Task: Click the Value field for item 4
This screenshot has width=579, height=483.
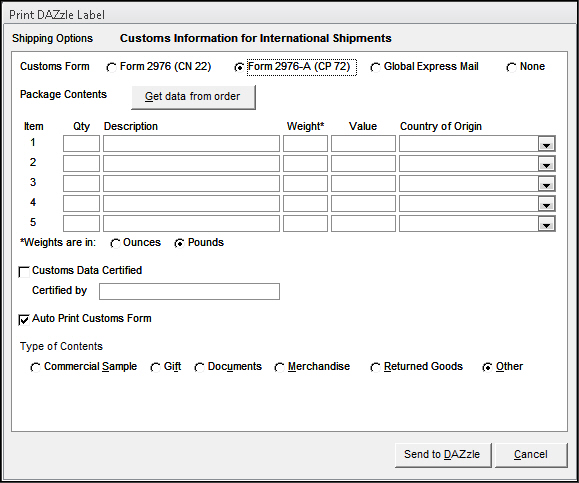Action: (363, 203)
